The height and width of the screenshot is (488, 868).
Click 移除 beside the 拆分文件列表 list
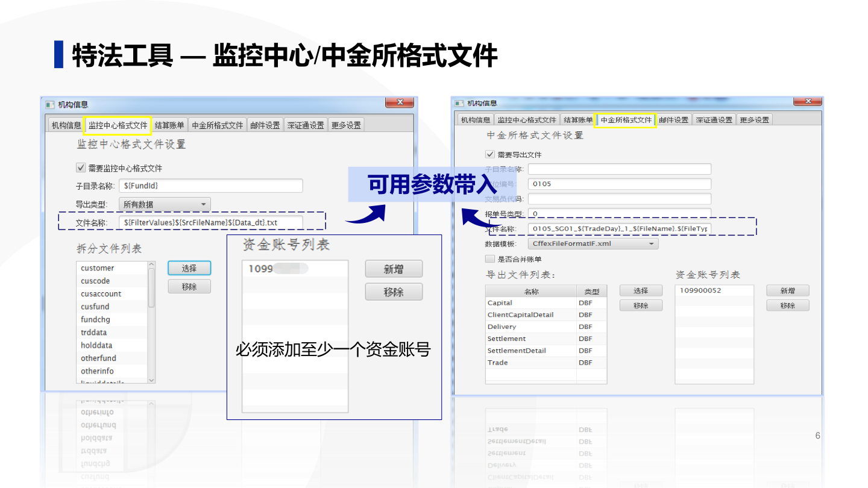point(189,287)
